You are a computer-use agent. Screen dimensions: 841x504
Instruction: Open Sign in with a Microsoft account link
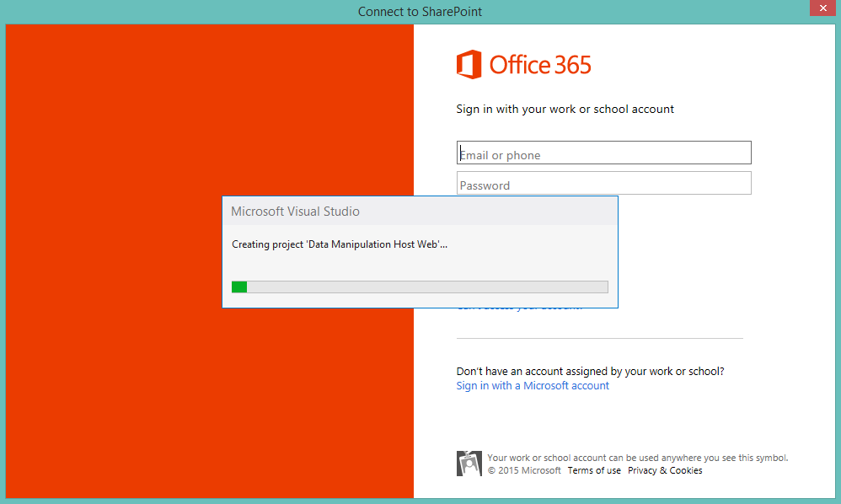[x=533, y=385]
